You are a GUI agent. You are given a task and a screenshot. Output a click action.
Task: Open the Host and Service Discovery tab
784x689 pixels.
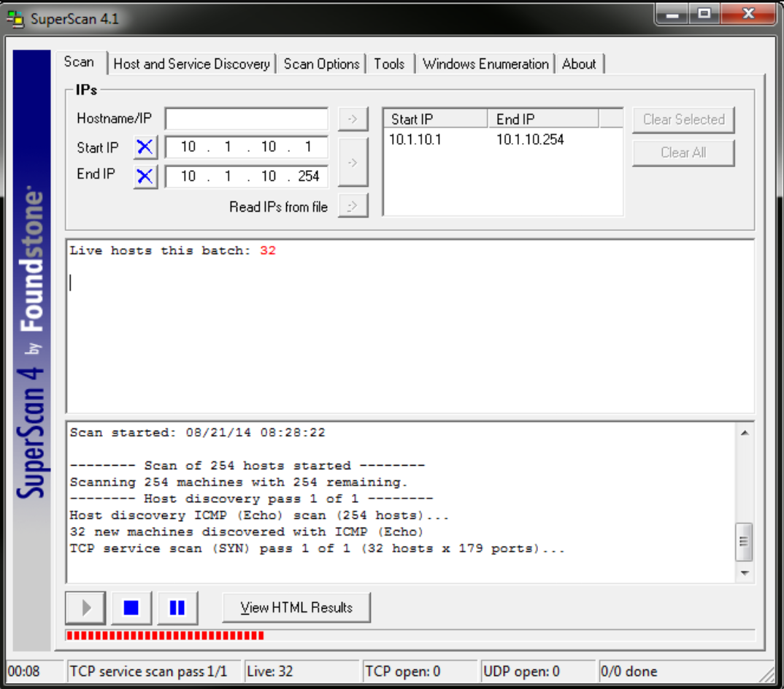(x=191, y=64)
